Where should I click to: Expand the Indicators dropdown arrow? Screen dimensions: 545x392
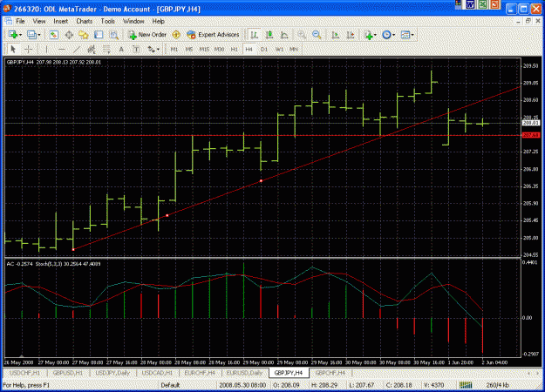pyautogui.click(x=375, y=35)
